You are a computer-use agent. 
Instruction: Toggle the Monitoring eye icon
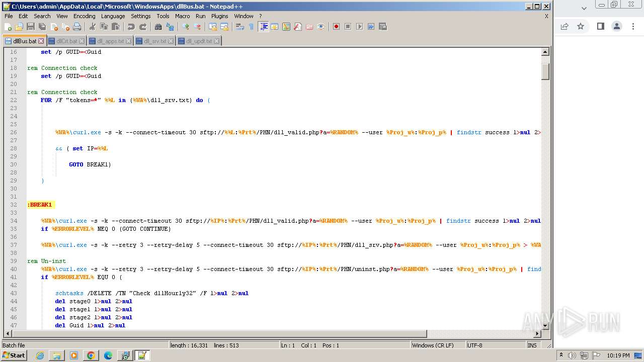(x=321, y=27)
